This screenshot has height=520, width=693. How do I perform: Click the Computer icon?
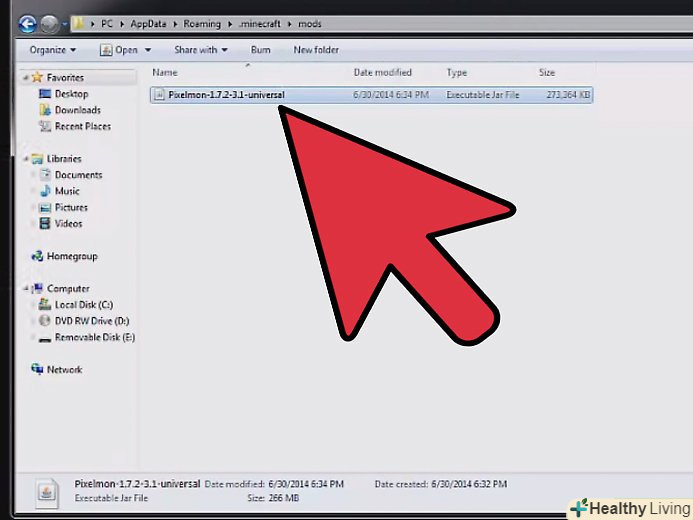[x=38, y=288]
